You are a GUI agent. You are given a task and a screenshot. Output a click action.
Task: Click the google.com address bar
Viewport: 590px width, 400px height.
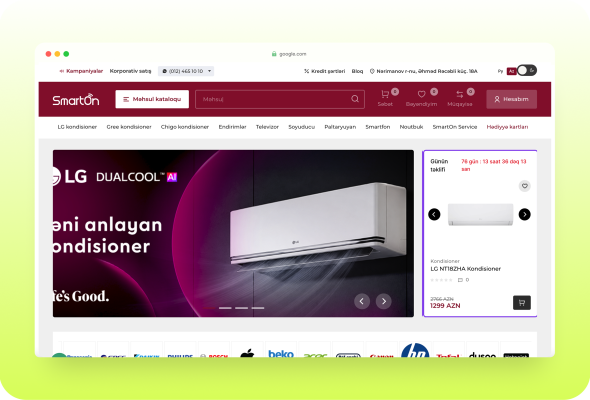(289, 54)
